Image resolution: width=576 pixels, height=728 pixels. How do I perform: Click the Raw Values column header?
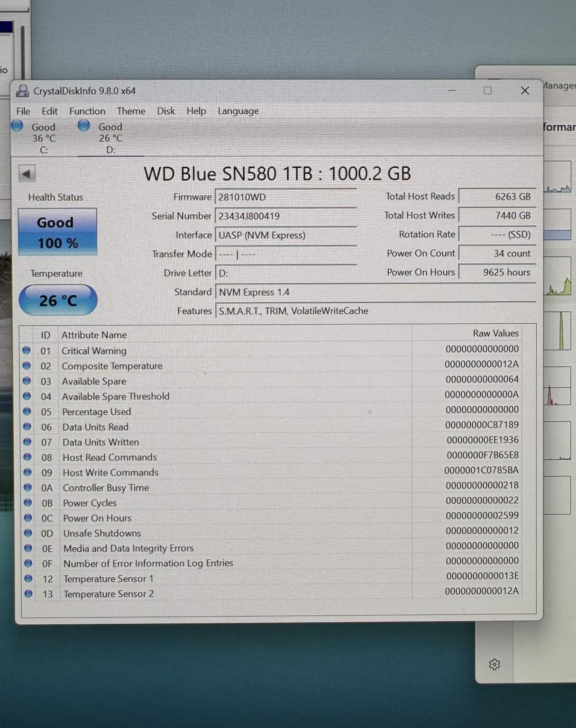(x=495, y=333)
